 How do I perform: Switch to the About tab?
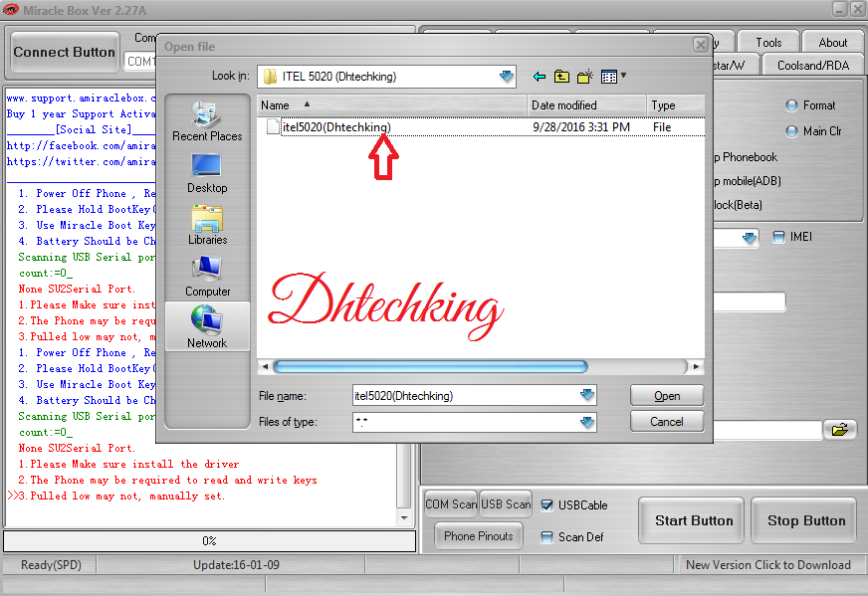tap(832, 43)
